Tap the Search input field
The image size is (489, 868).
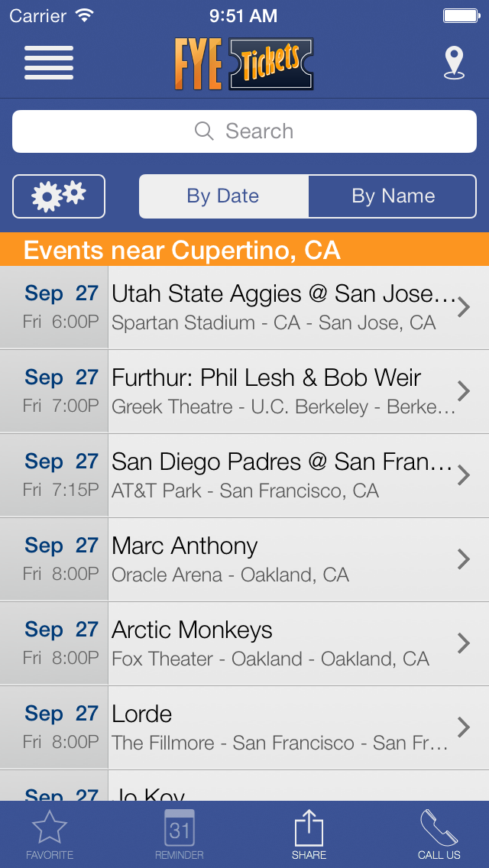[x=244, y=131]
